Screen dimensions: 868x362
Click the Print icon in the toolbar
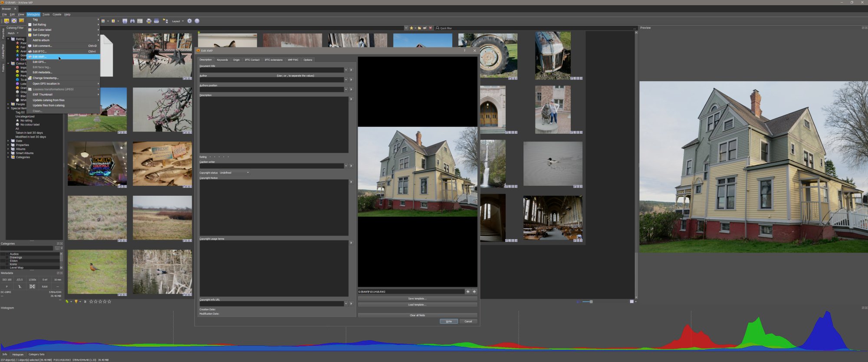(x=149, y=21)
